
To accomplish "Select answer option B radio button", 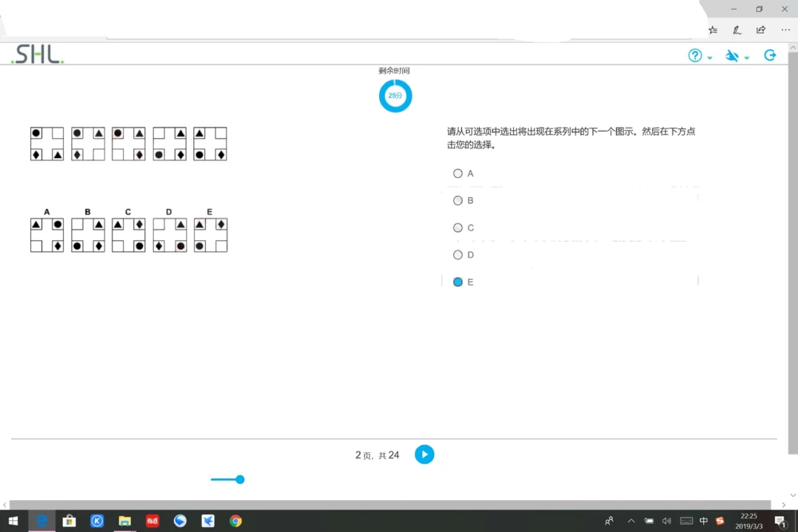I will (x=458, y=200).
